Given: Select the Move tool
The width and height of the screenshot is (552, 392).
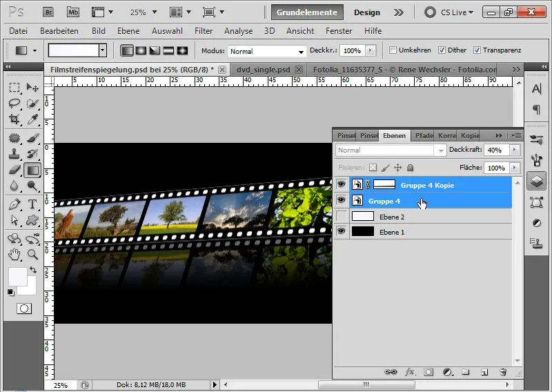Looking at the screenshot, I should coord(32,88).
